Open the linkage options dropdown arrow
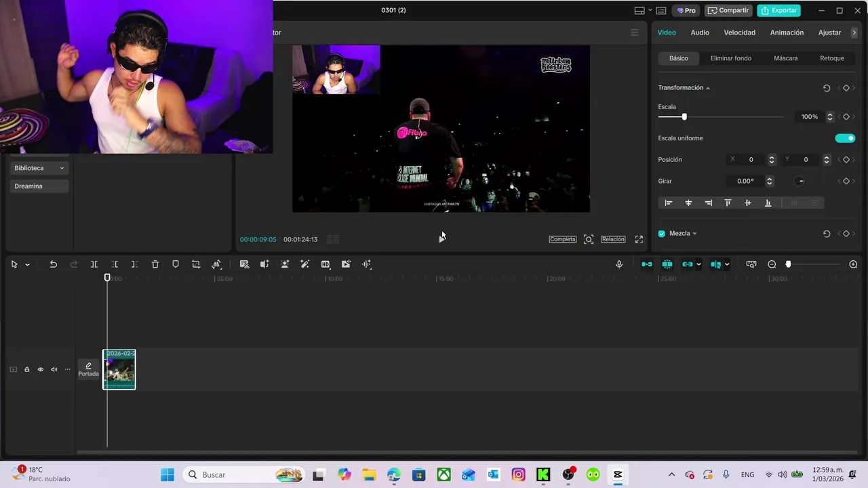The image size is (868, 488). pos(698,264)
